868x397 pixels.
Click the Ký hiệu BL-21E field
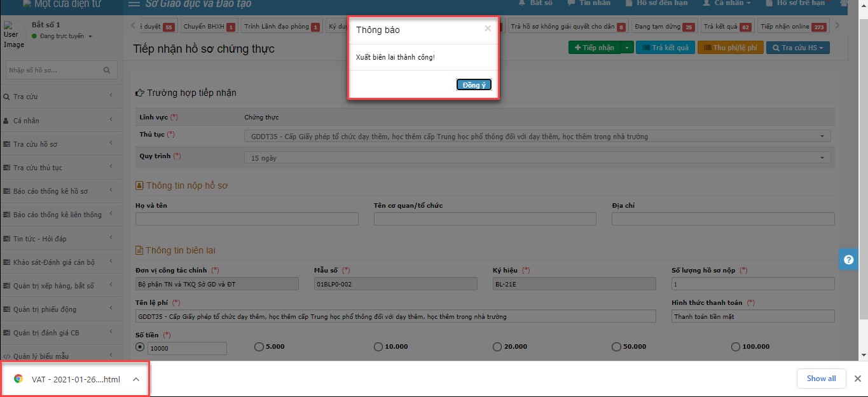(574, 284)
